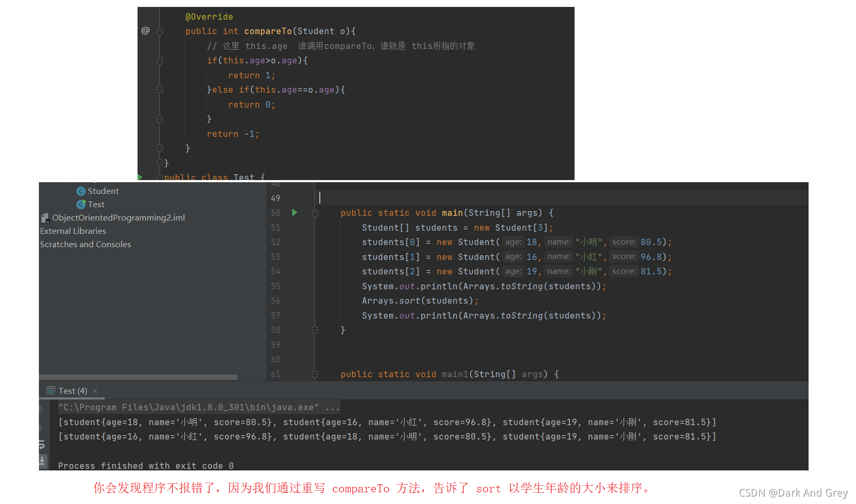Click the sorted student array output line
This screenshot has height=504, width=856.
(x=387, y=437)
